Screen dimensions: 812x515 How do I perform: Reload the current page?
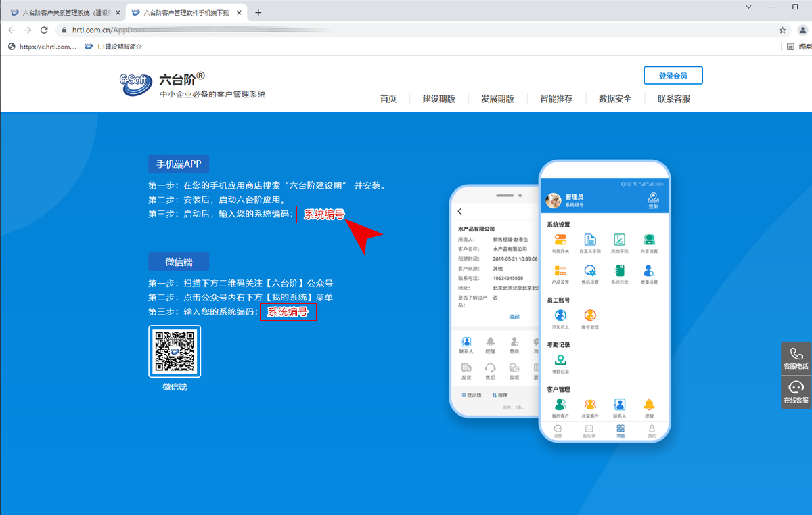(44, 30)
